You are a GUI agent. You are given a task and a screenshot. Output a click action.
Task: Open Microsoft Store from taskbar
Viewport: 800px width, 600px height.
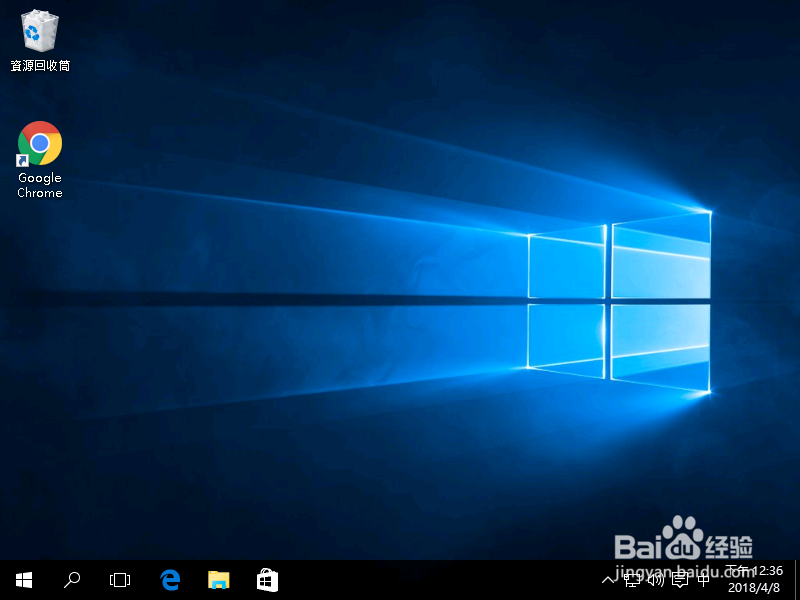(x=267, y=580)
